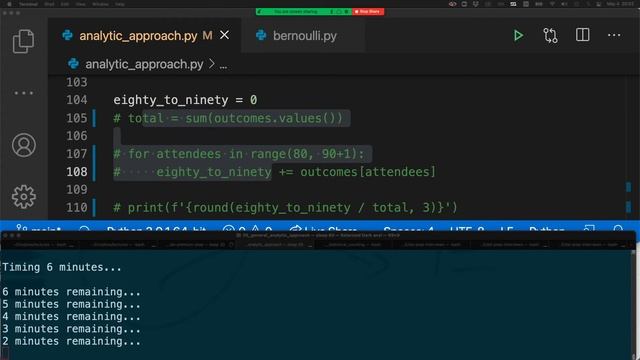Open the Accounts menu icon
Viewport: 640px width, 360px height.
point(24,145)
